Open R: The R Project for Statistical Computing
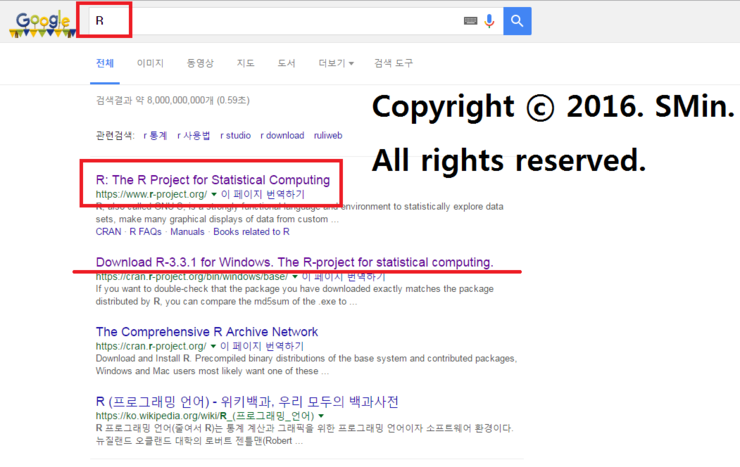The height and width of the screenshot is (467, 740). coord(213,180)
